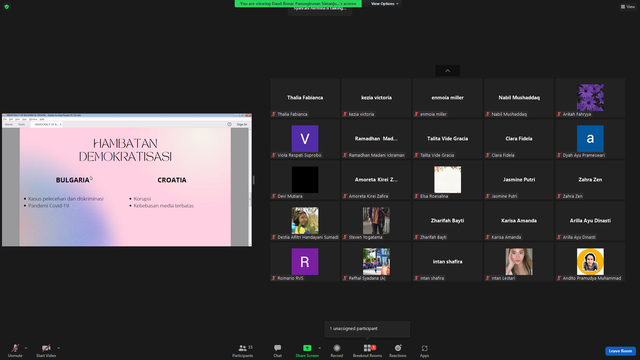Open audio options arrow next to Unmute
Screen dimensions: 640x360
[x=26, y=348]
